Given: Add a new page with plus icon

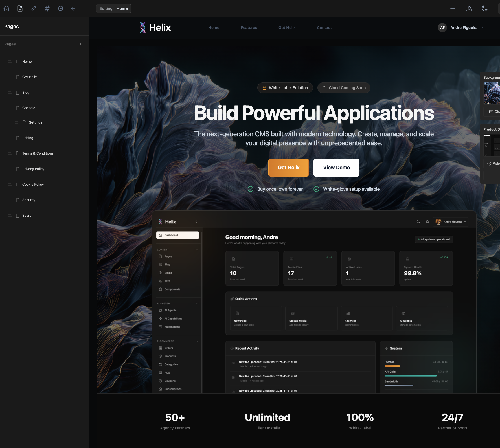Looking at the screenshot, I should [x=80, y=44].
